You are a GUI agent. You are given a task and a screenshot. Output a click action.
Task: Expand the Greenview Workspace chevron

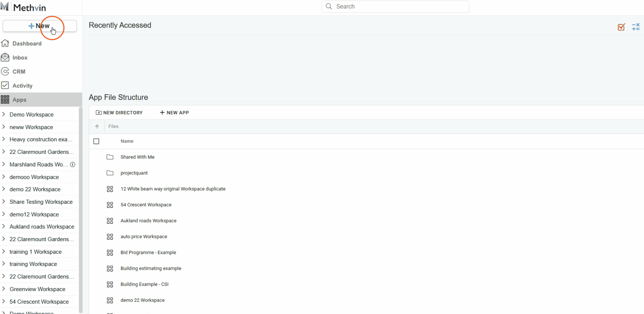(x=4, y=289)
